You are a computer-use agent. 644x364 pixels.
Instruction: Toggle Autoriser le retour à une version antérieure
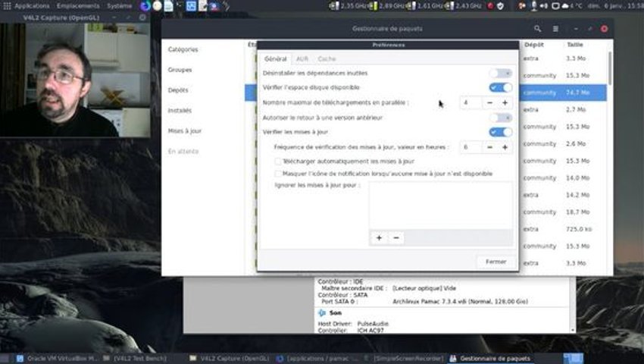pos(500,118)
